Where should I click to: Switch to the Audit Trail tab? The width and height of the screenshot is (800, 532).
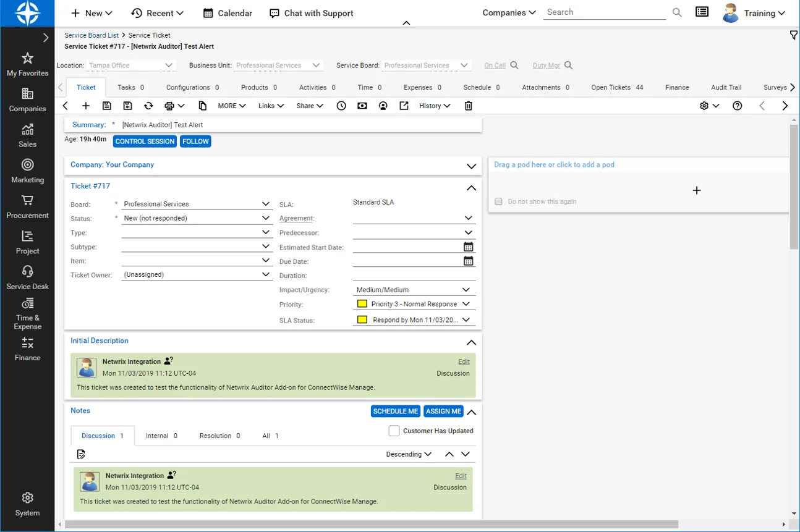click(726, 88)
